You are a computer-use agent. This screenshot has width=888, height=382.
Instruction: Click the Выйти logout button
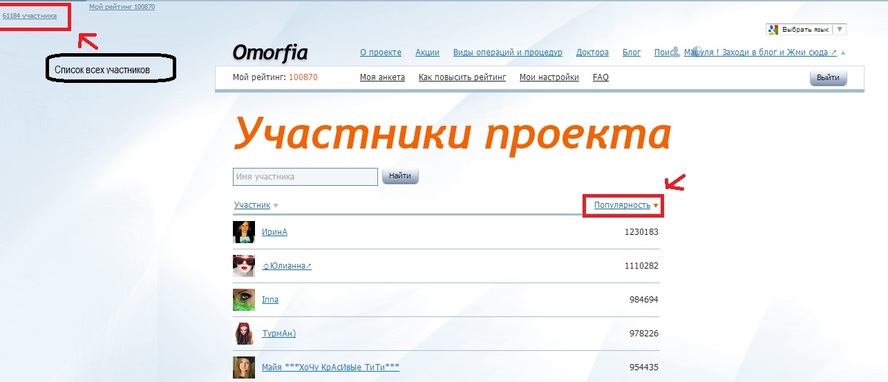829,78
